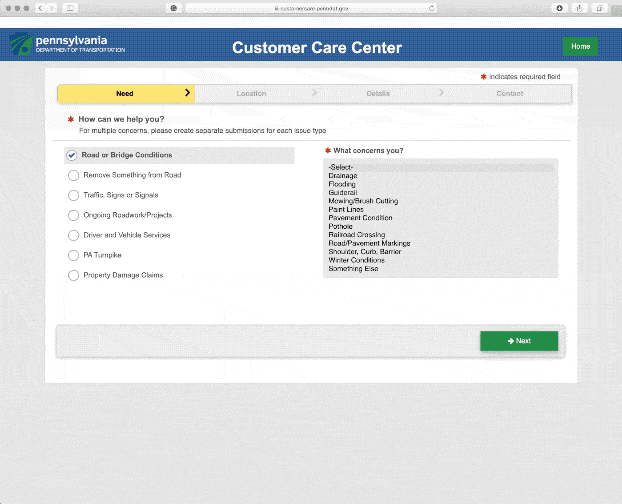Screen dimensions: 622x504
Task: Switch to the Location step tab
Action: (x=251, y=94)
